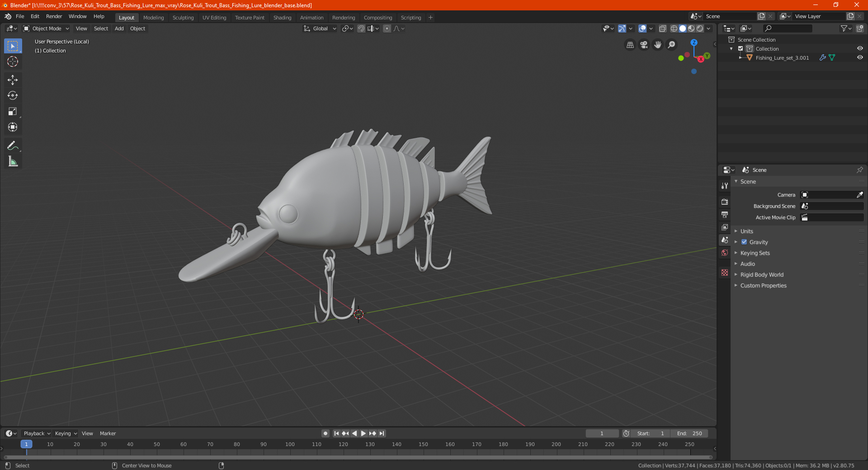Open the viewport Add menu
Viewport: 868px width, 470px height.
point(119,28)
